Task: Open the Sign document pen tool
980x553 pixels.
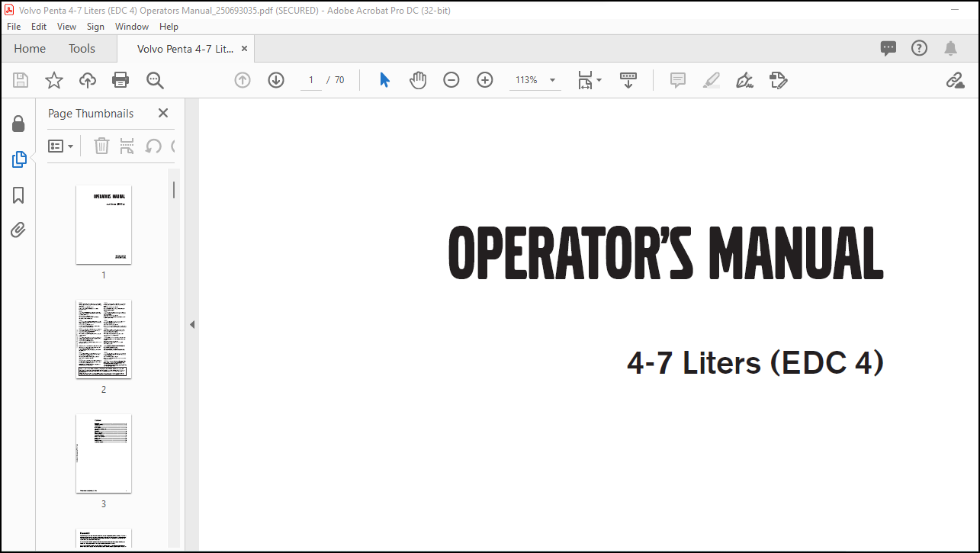Action: coord(744,80)
